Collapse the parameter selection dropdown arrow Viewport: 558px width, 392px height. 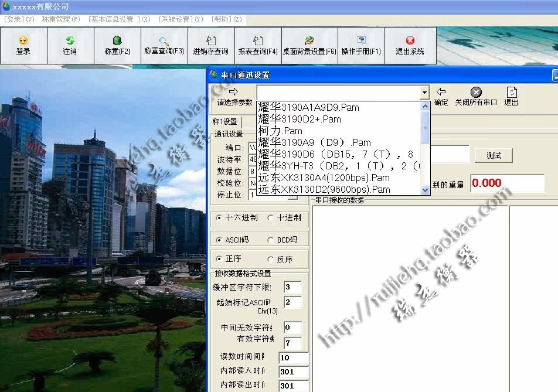click(x=425, y=93)
